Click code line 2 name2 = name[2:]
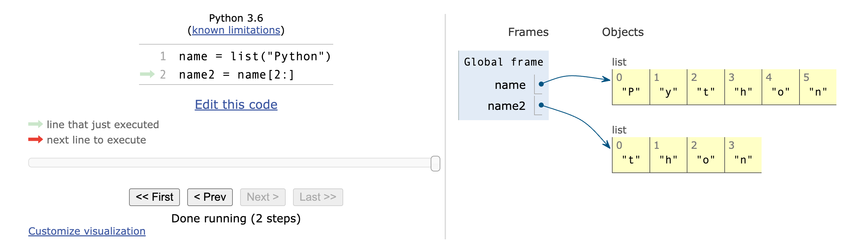Screen dimensions: 868x241 [236, 75]
